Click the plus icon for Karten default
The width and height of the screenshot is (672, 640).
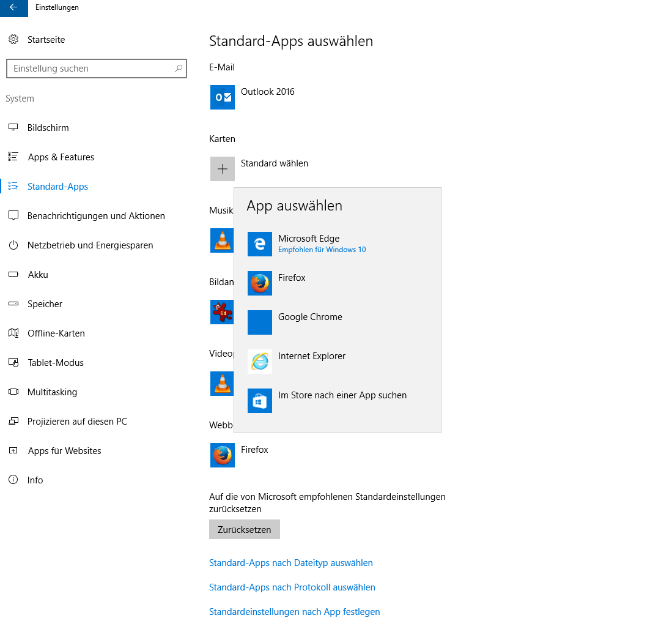click(x=222, y=169)
